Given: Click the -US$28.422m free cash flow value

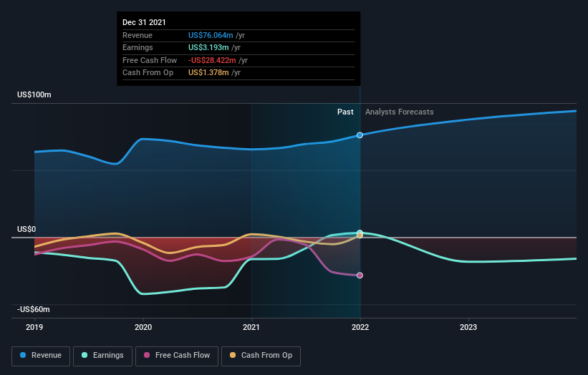Looking at the screenshot, I should [x=212, y=60].
